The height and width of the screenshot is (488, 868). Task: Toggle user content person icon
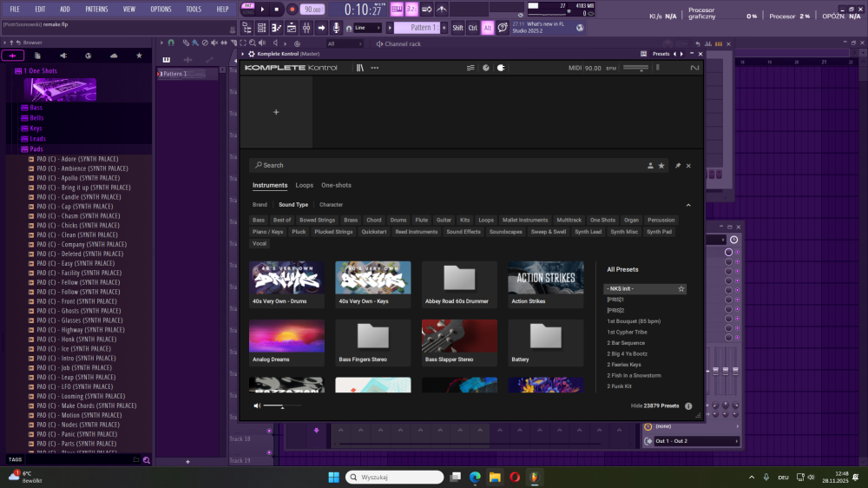coord(650,166)
